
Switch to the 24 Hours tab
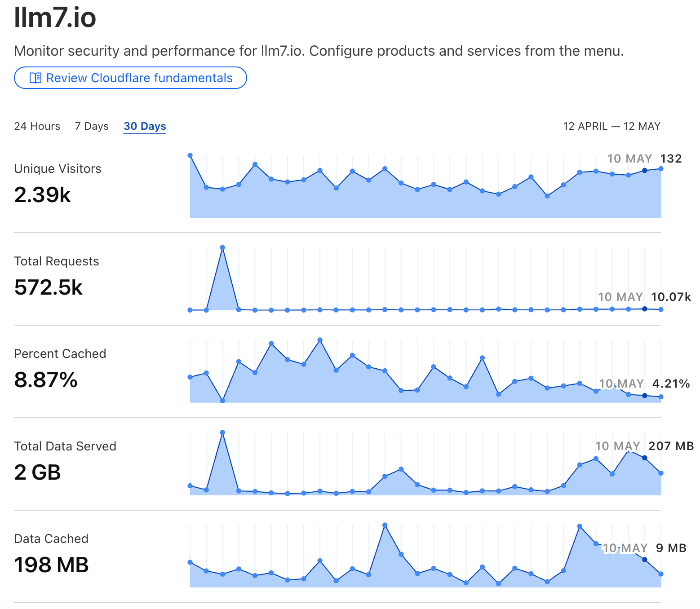(x=37, y=126)
